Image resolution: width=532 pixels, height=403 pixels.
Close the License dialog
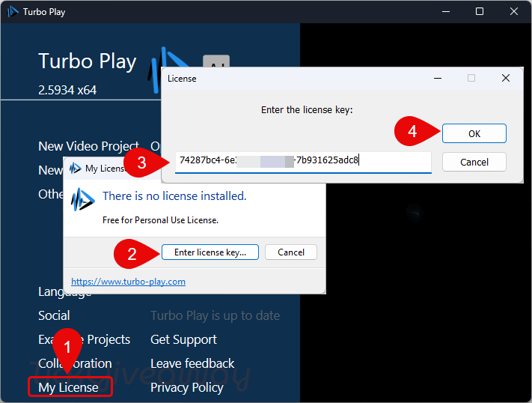pos(506,78)
